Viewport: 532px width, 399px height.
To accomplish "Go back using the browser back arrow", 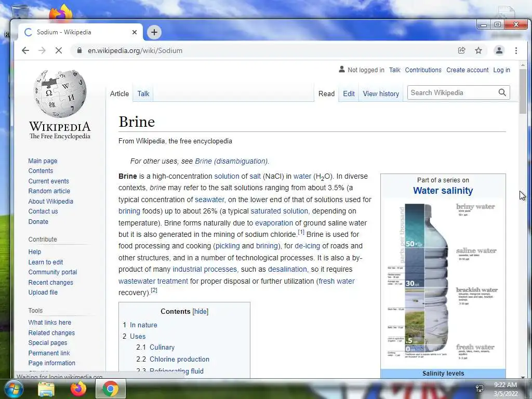I will pyautogui.click(x=25, y=50).
